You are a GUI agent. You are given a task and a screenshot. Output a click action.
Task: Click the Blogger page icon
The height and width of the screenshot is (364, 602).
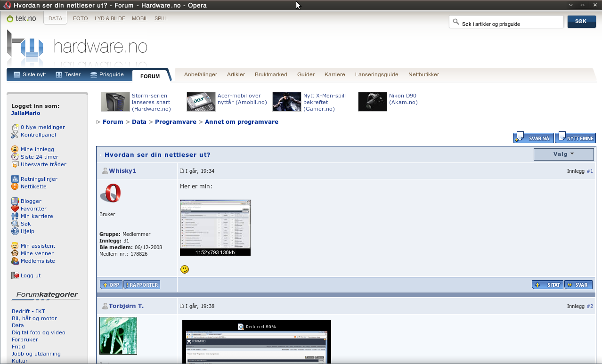tap(15, 201)
